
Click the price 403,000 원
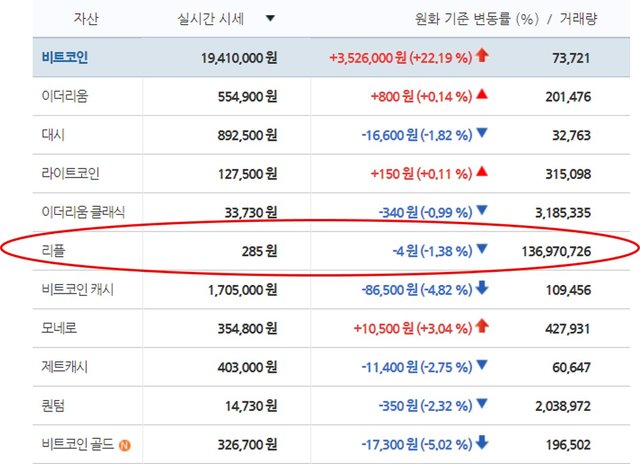pos(247,367)
